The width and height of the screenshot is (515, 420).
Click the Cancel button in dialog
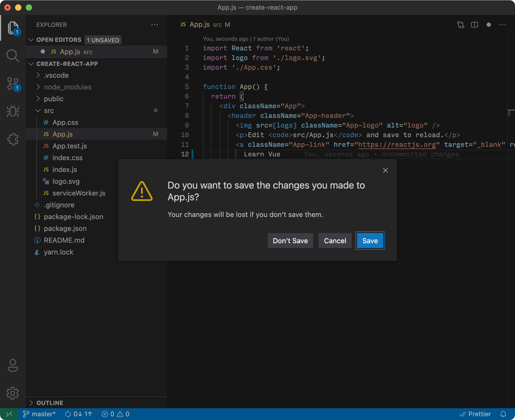click(335, 240)
